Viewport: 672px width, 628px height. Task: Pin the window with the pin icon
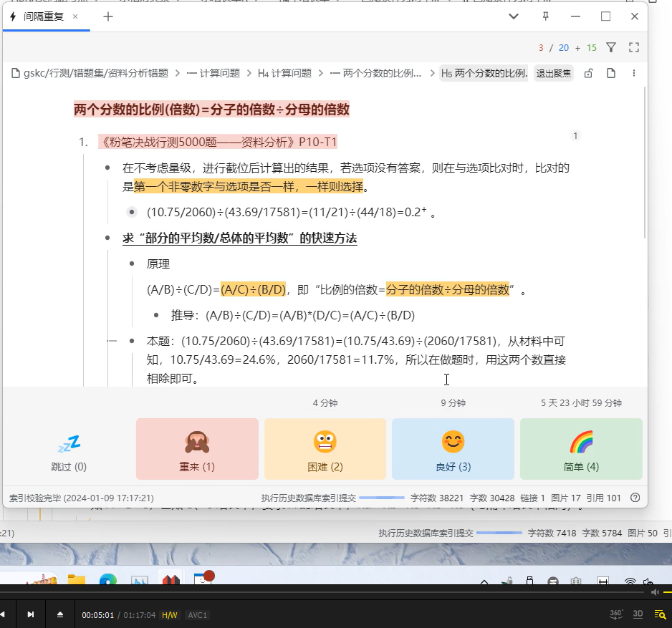(545, 16)
